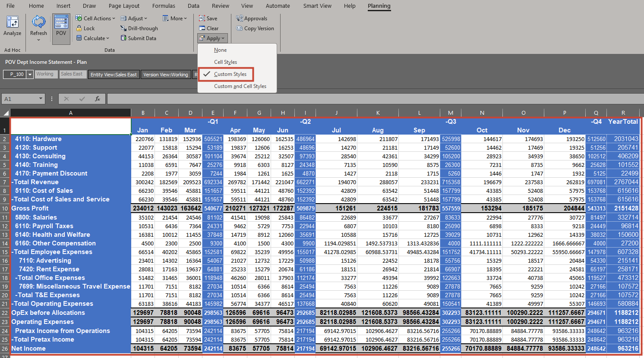Open the Help tab

350,6
